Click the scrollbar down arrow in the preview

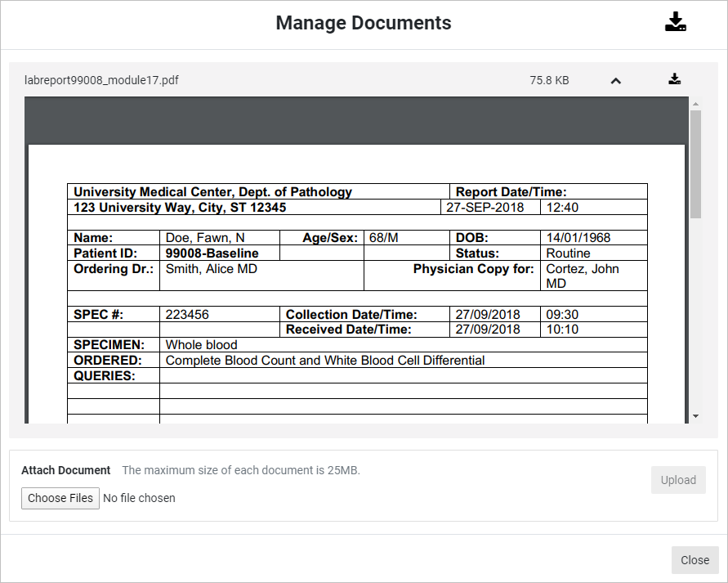695,416
